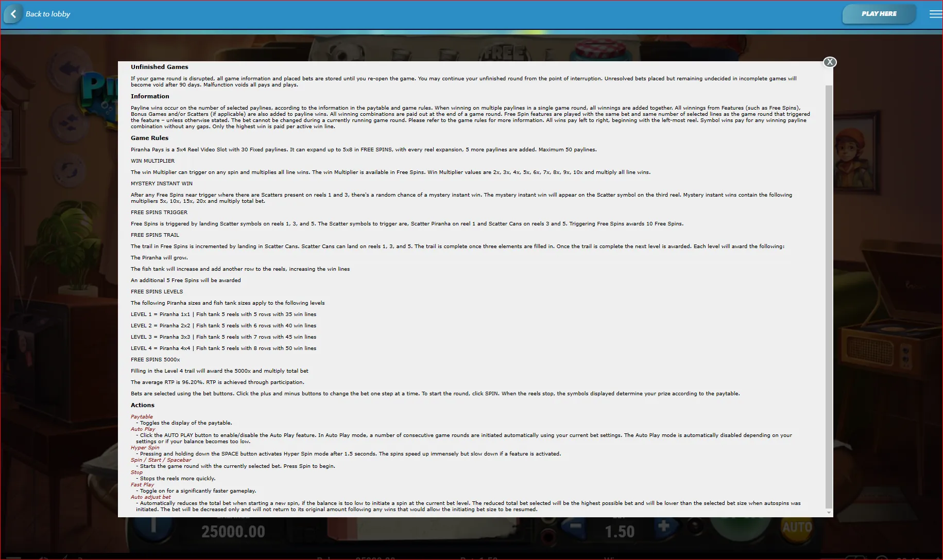Click 'Filling in the Level 4 trail' line
943x560 pixels.
tap(219, 371)
